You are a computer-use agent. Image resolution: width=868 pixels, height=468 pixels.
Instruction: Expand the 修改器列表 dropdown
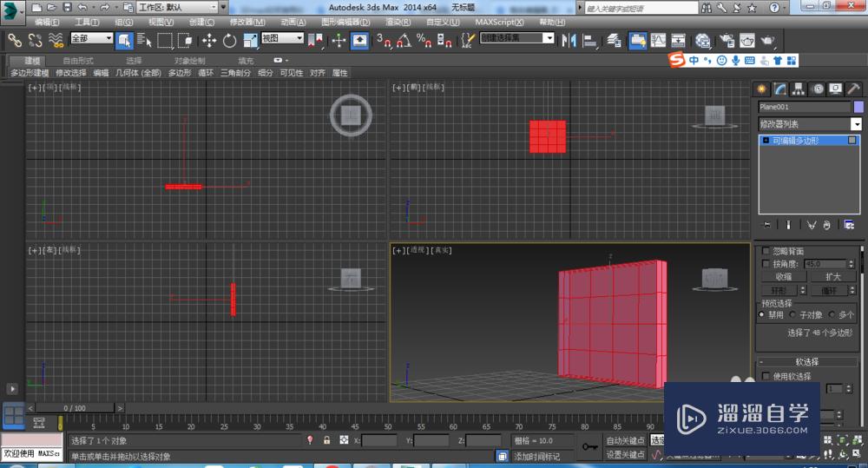point(856,124)
